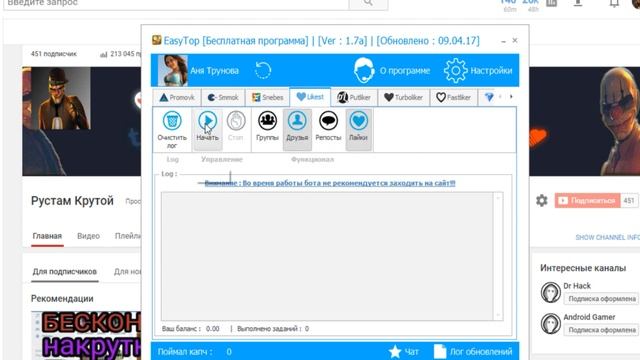Click the Аня Трунова profile avatar

tap(173, 70)
